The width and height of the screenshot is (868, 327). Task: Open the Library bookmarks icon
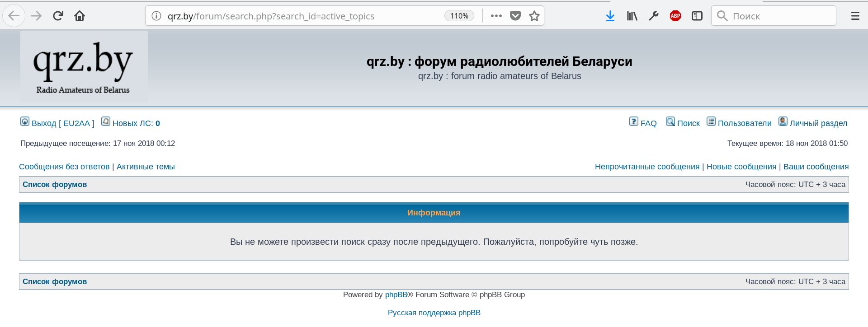632,16
